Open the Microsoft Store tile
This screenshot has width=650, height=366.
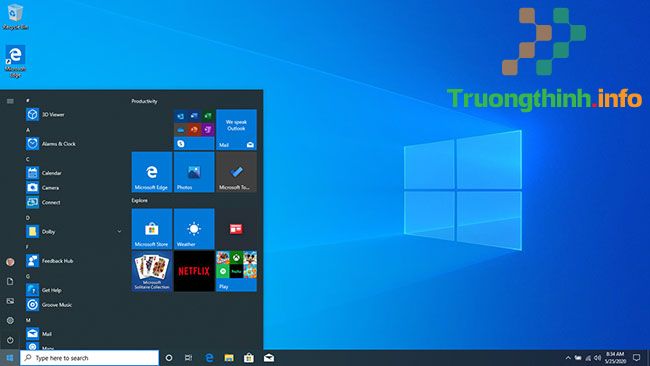pos(152,228)
